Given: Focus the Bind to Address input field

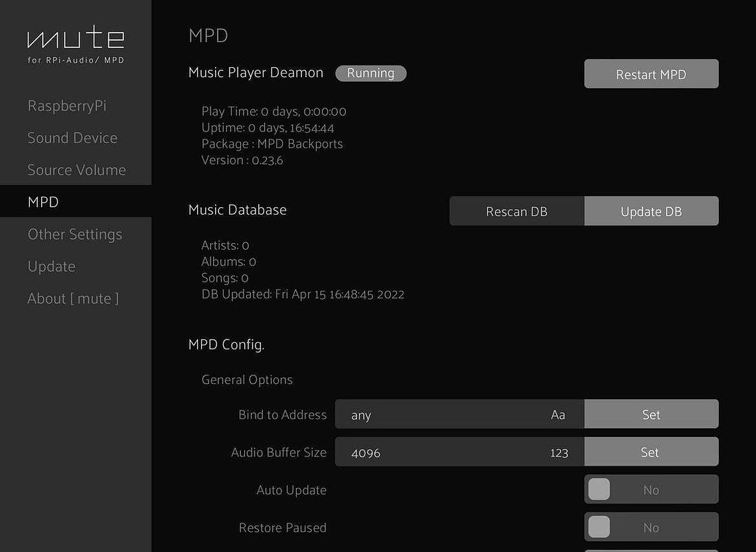Looking at the screenshot, I should [459, 414].
